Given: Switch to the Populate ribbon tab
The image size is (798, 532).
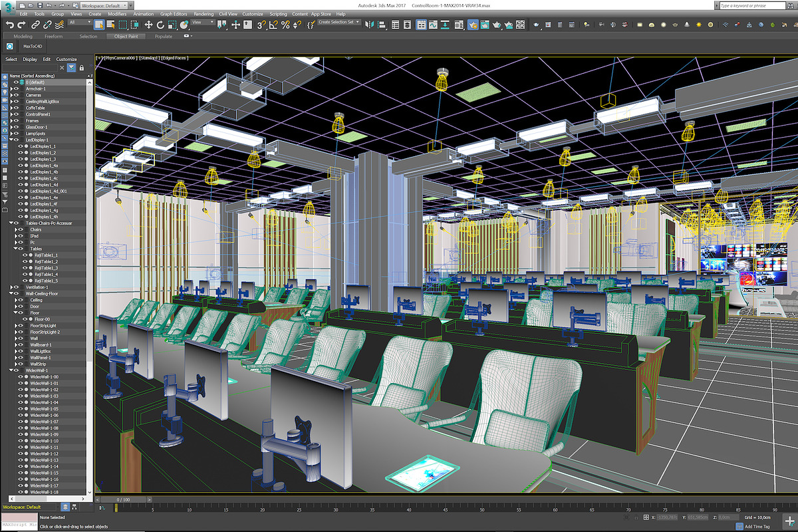Looking at the screenshot, I should [164, 37].
